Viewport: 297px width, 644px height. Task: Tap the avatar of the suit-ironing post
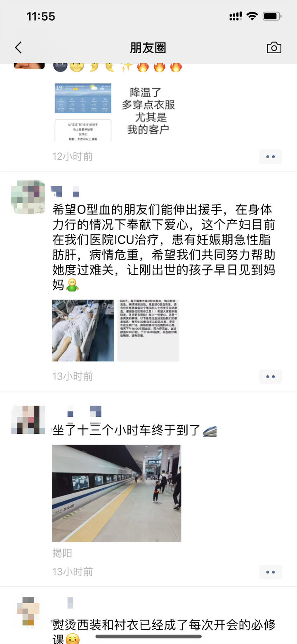(28, 611)
